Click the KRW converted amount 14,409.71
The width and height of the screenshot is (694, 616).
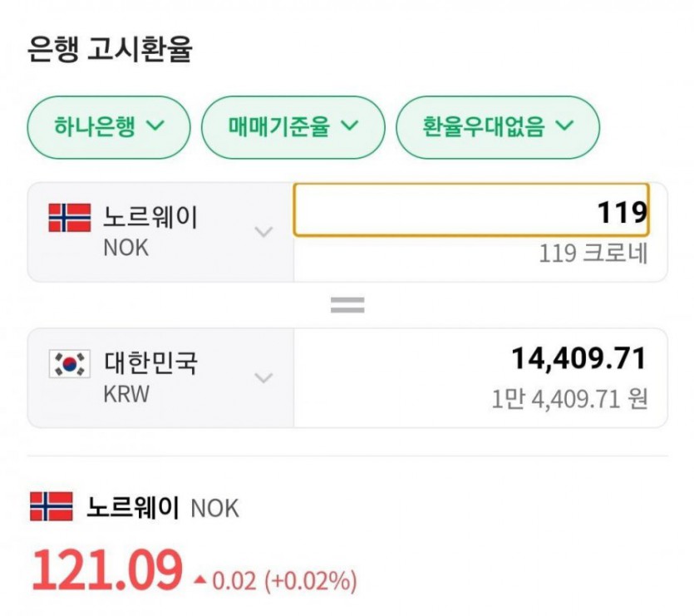[578, 358]
